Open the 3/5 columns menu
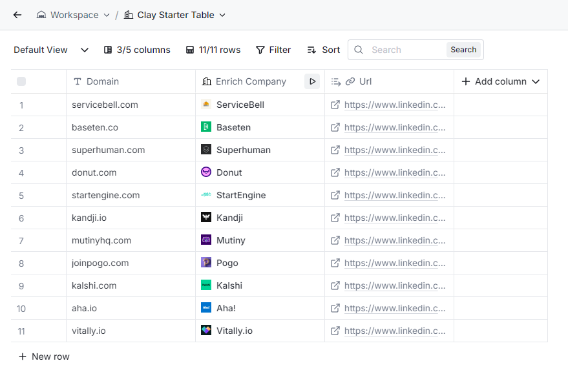The height and width of the screenshot is (392, 568). [x=137, y=50]
